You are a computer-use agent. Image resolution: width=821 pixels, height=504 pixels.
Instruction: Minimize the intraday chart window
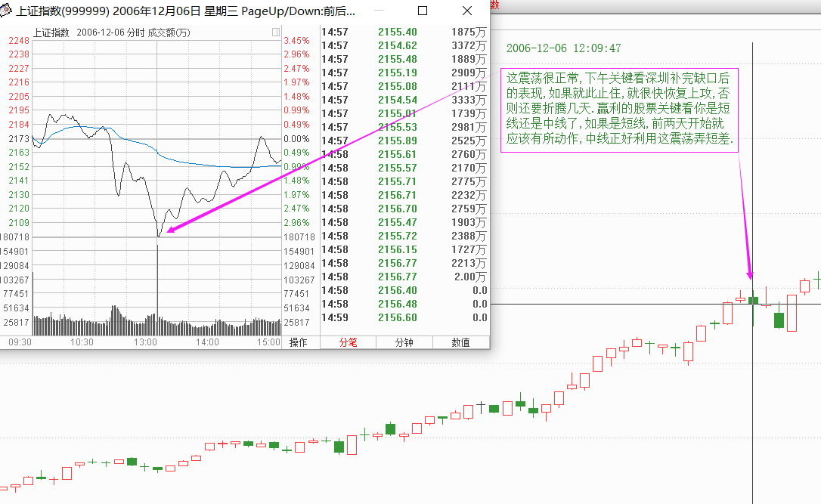pyautogui.click(x=378, y=11)
